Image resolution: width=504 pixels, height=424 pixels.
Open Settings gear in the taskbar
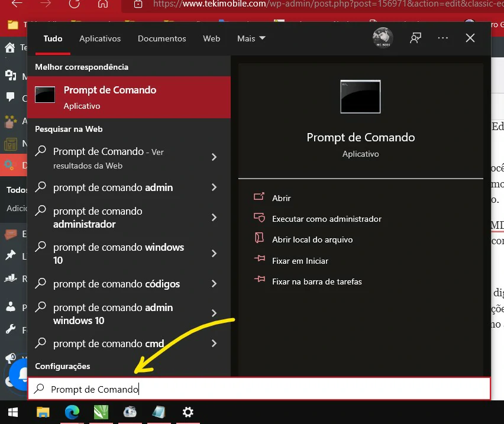(x=188, y=412)
